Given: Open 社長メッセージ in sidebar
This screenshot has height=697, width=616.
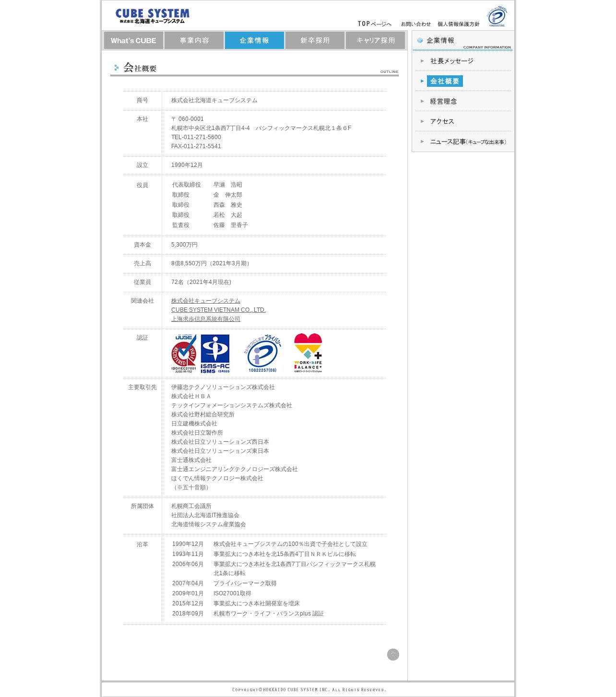Looking at the screenshot, I should pos(452,61).
